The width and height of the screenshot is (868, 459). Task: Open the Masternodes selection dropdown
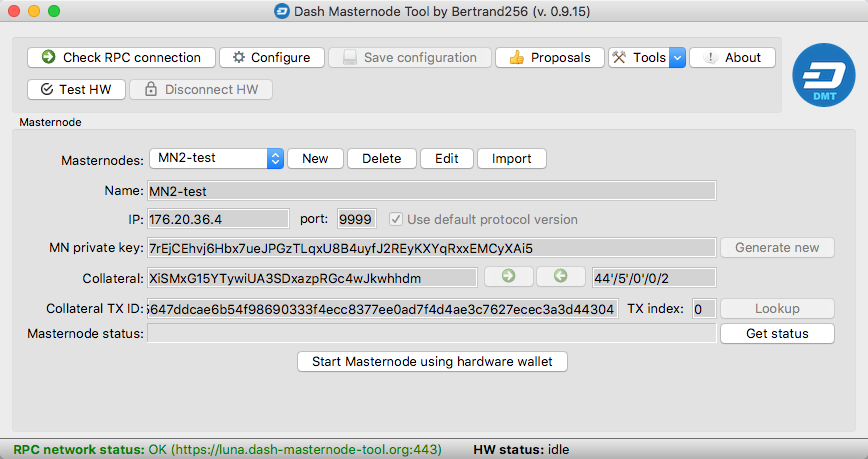tap(216, 158)
